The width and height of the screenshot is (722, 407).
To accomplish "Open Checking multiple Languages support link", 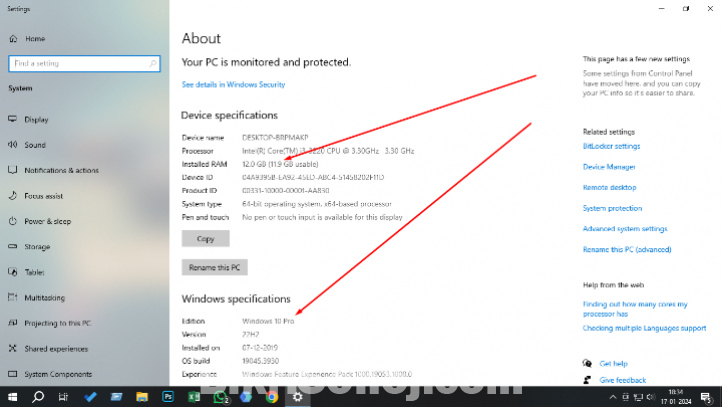I will 645,328.
